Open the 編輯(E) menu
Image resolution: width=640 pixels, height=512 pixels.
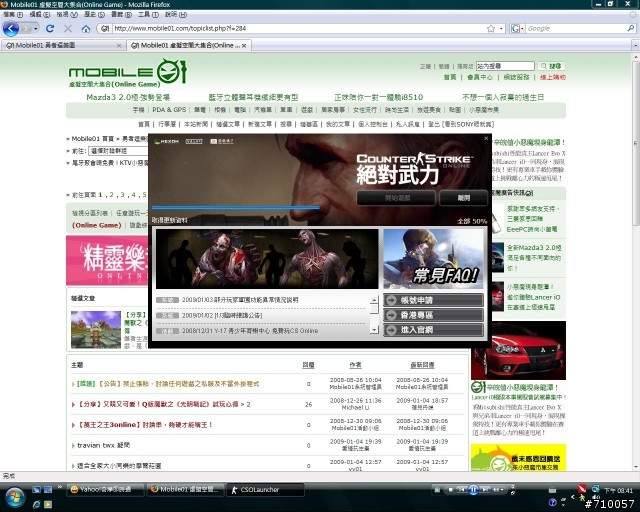[x=40, y=15]
